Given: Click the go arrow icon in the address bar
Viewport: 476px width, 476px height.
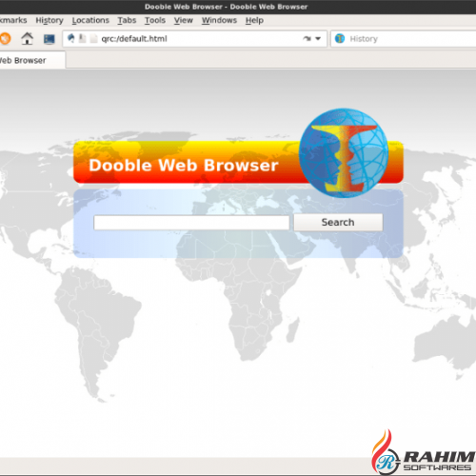Looking at the screenshot, I should 307,39.
